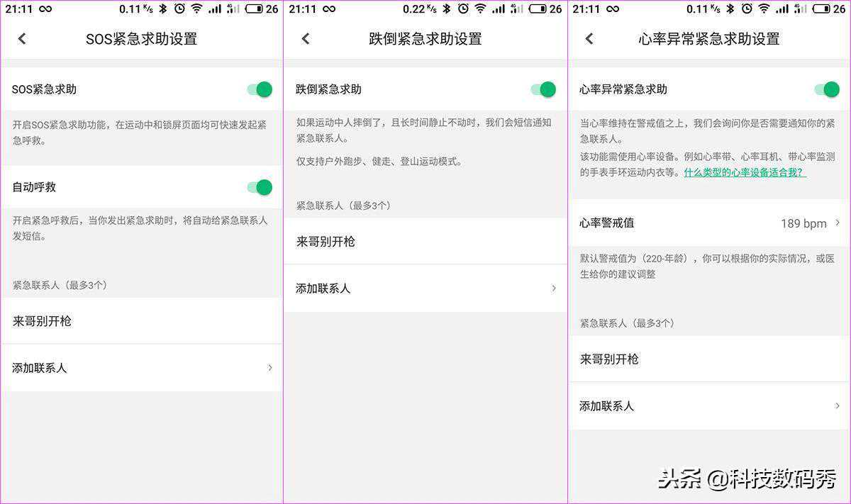Tap back arrow on 跌倒紧急求助设置 screen
851x504 pixels.
tap(306, 39)
